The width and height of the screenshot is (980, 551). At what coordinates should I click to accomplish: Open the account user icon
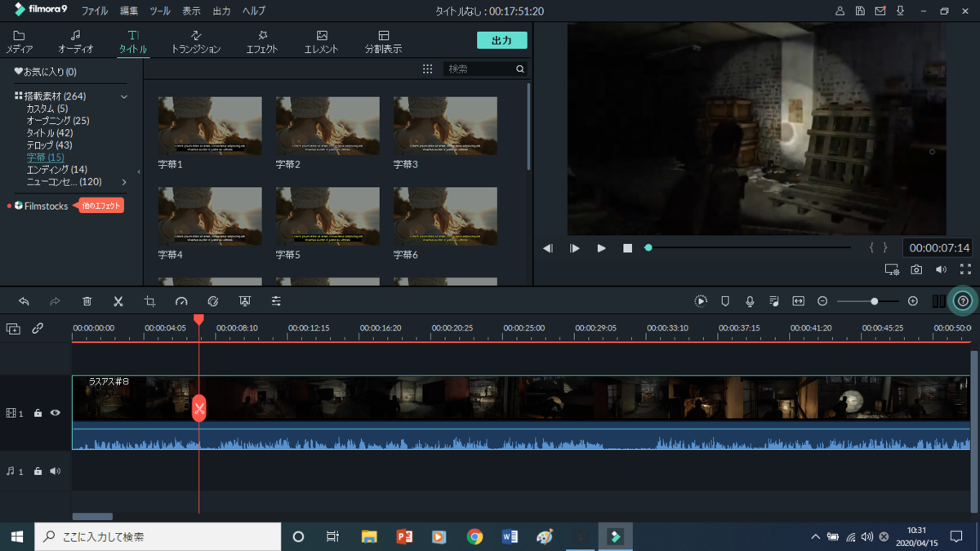(840, 11)
